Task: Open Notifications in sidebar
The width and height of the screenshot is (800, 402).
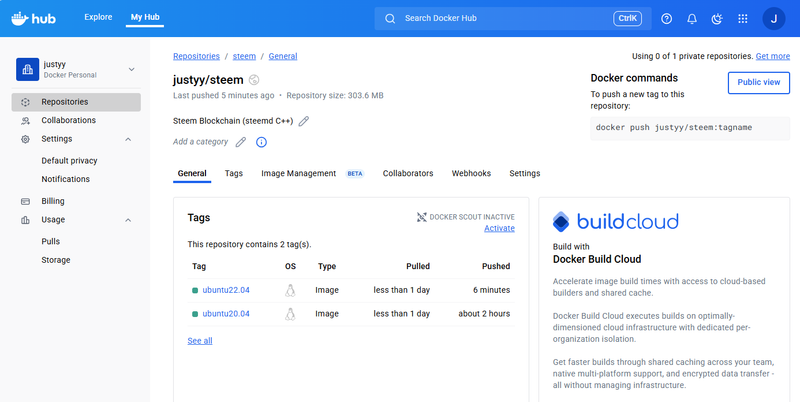Action: click(65, 179)
